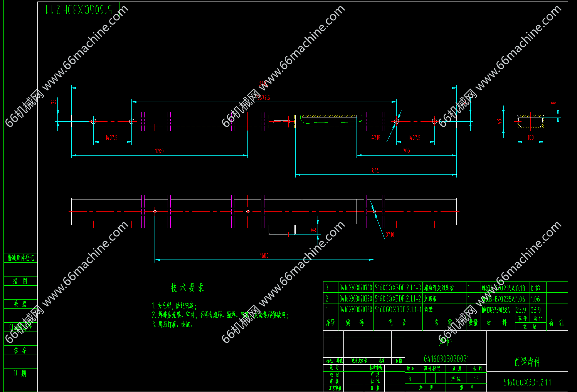Select technical requirement line 3 焊后打磨
The width and height of the screenshot is (577, 392).
[x=172, y=325]
